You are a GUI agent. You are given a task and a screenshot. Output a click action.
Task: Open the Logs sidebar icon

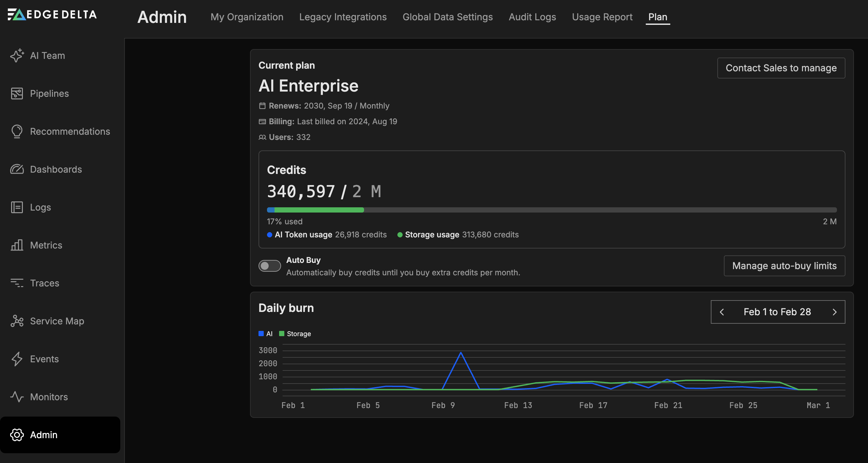point(17,207)
